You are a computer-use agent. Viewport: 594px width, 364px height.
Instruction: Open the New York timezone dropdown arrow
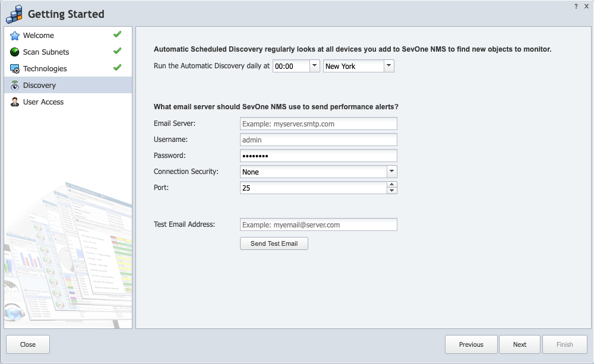tap(389, 66)
